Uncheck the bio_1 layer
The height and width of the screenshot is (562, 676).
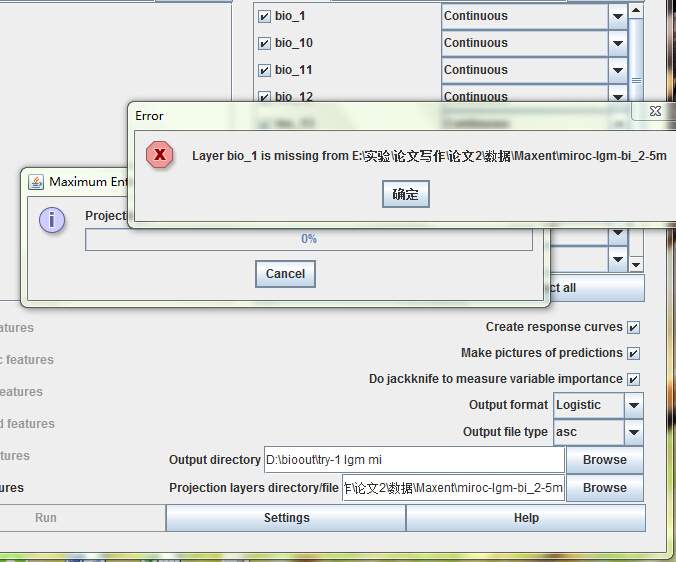pyautogui.click(x=264, y=16)
